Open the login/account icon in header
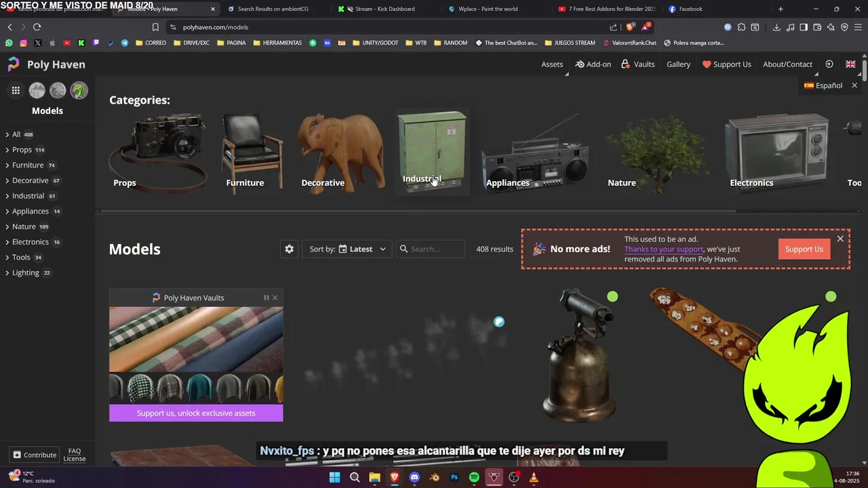Viewport: 868px width, 488px height. tap(829, 64)
